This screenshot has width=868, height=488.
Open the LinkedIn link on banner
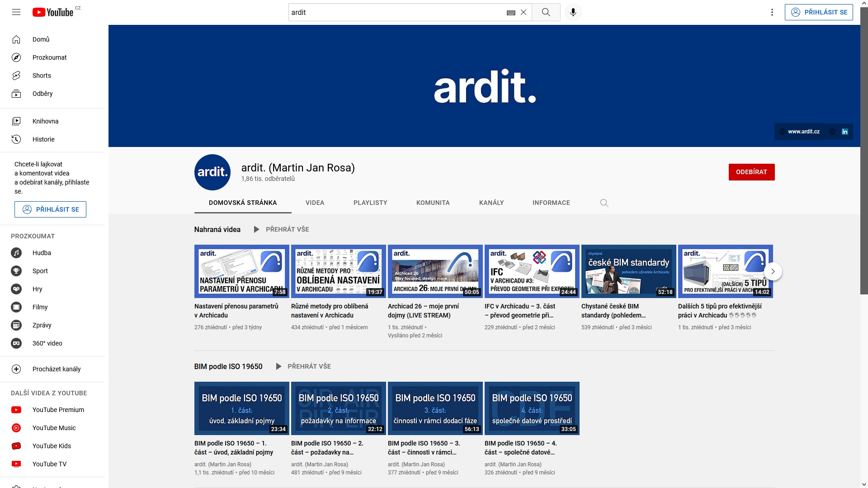click(x=844, y=132)
